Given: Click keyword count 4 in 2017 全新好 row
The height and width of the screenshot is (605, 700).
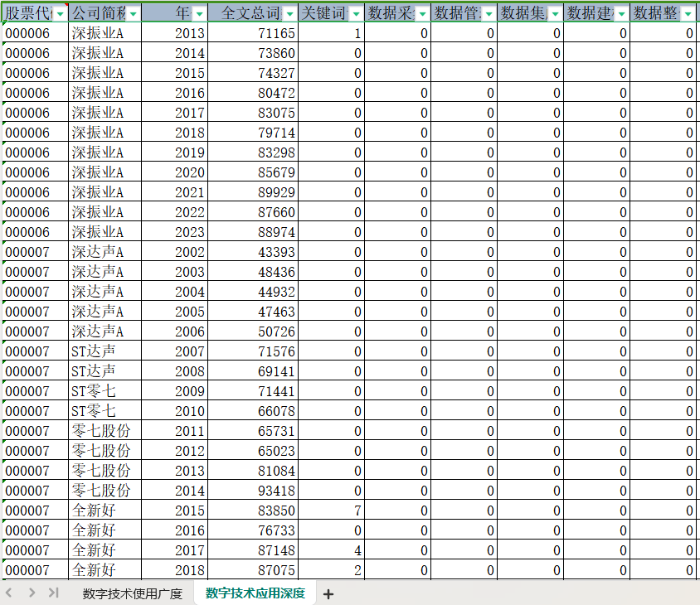Looking at the screenshot, I should tap(331, 550).
